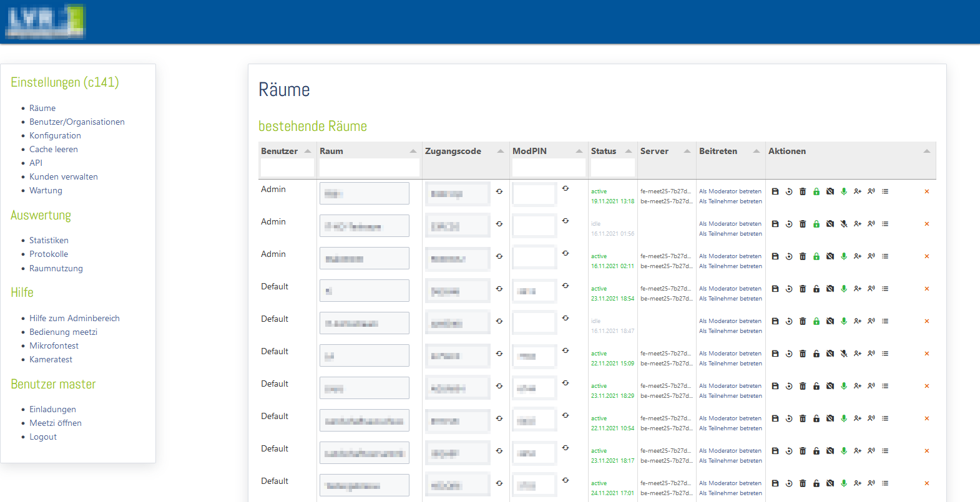Save the first Admin room row
980x502 pixels.
coord(775,191)
